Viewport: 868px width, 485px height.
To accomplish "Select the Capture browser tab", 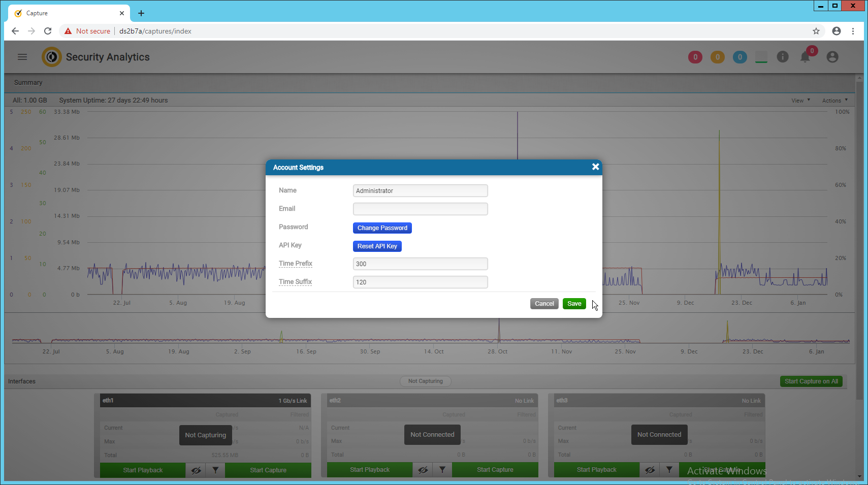I will point(69,13).
